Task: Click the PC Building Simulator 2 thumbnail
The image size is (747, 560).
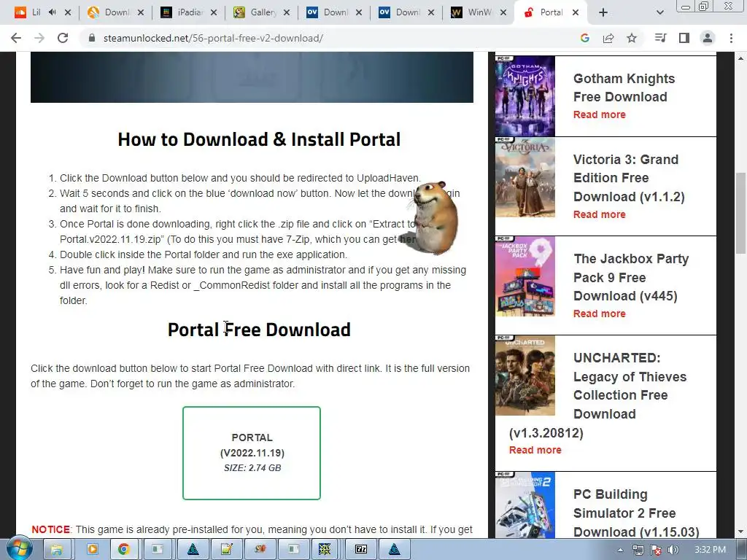Action: (x=525, y=505)
